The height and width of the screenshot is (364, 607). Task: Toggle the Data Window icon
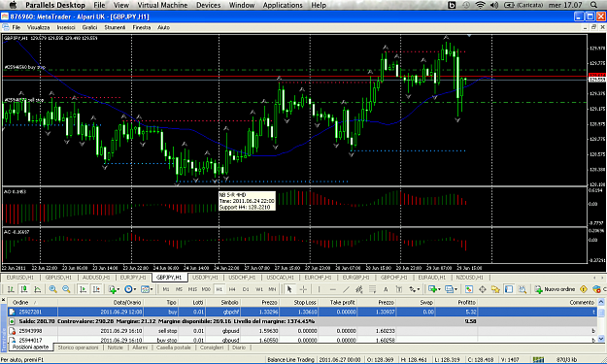(483, 289)
